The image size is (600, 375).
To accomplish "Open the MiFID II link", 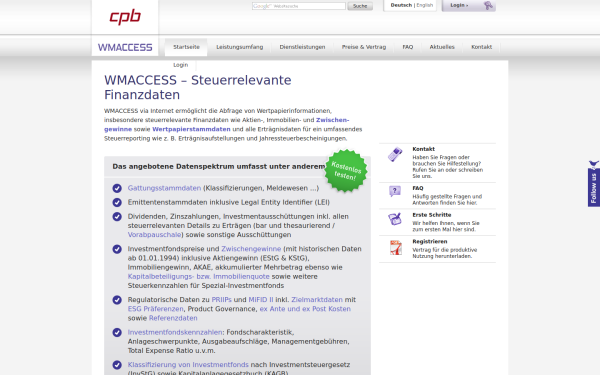I will [x=261, y=300].
